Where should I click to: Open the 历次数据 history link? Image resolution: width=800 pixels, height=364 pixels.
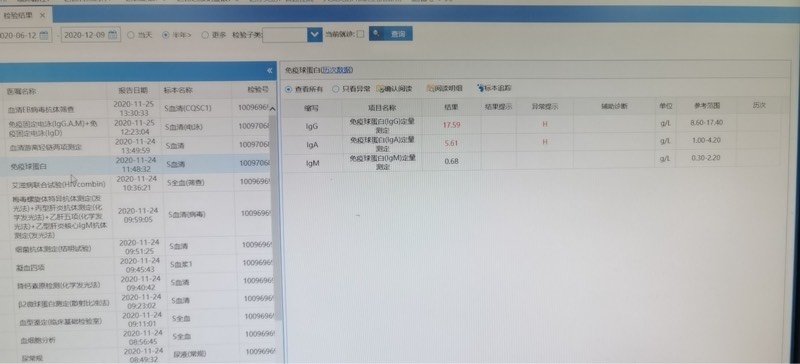point(337,70)
